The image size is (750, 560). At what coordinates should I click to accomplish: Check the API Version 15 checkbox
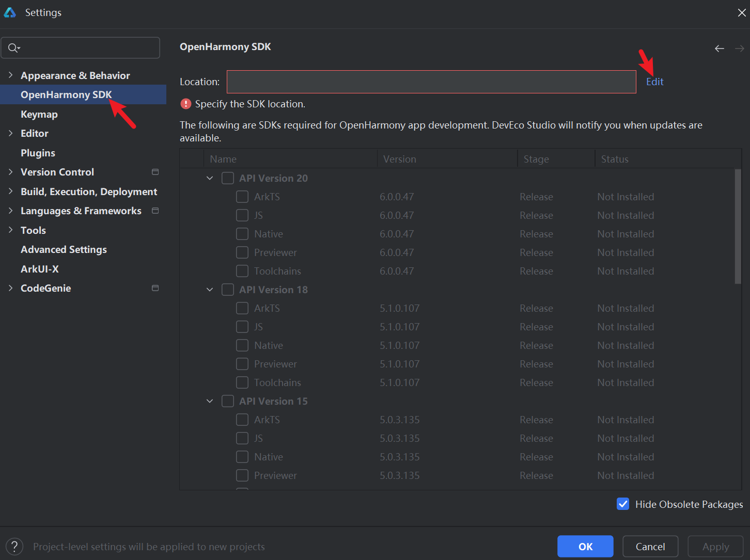tap(228, 401)
